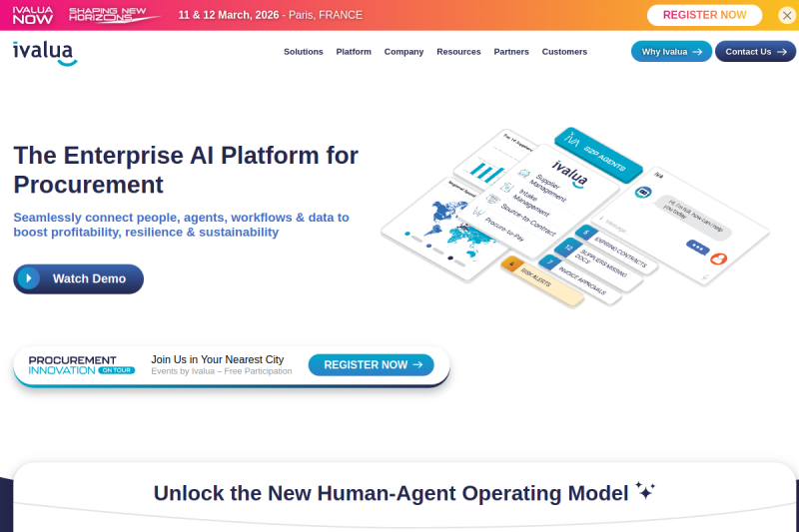Image resolution: width=799 pixels, height=532 pixels.
Task: Click the Why Ivalua button
Action: click(671, 52)
